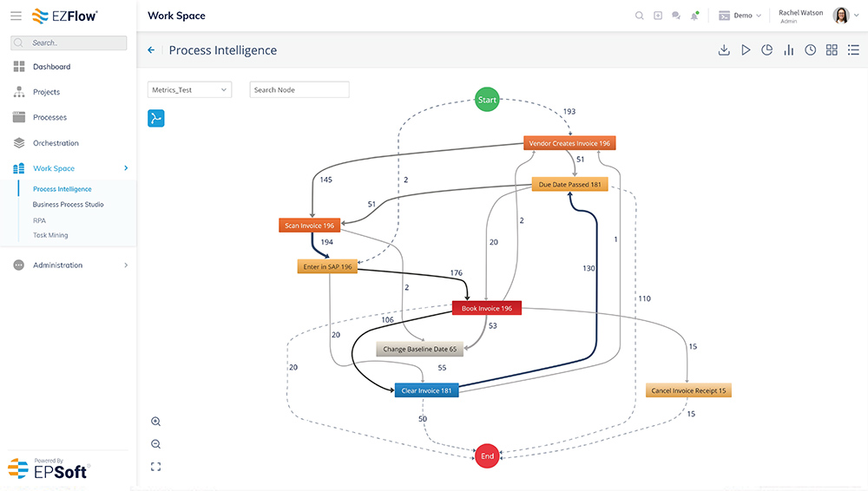Click the clock time icon
Viewport: 868px width, 491px height.
point(810,49)
